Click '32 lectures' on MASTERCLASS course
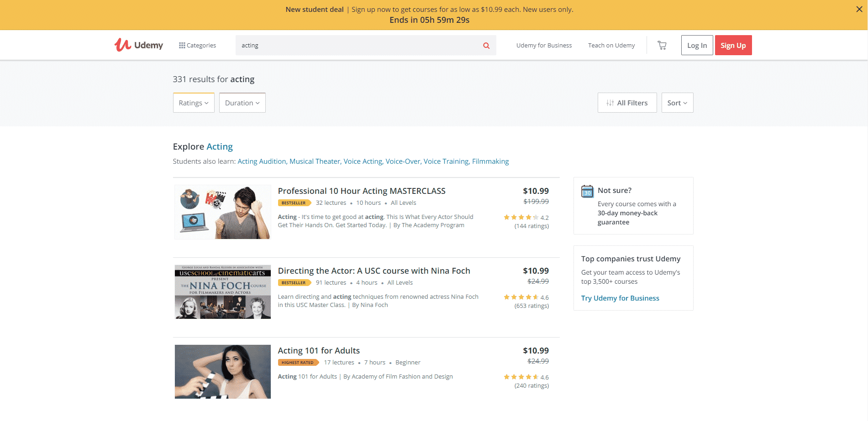Image resolution: width=868 pixels, height=421 pixels. 331,203
